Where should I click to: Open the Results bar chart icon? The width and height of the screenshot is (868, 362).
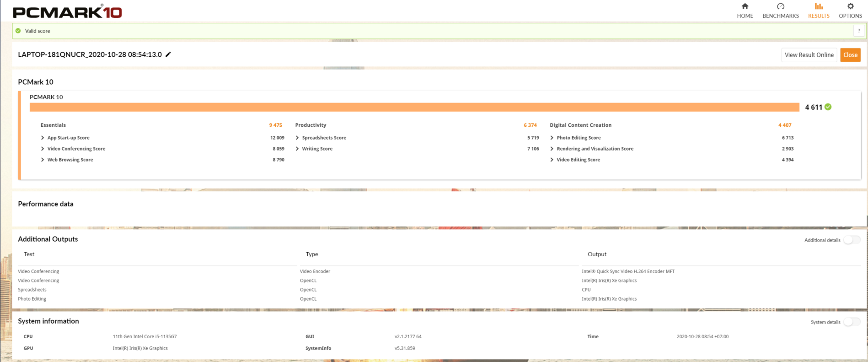click(x=819, y=6)
